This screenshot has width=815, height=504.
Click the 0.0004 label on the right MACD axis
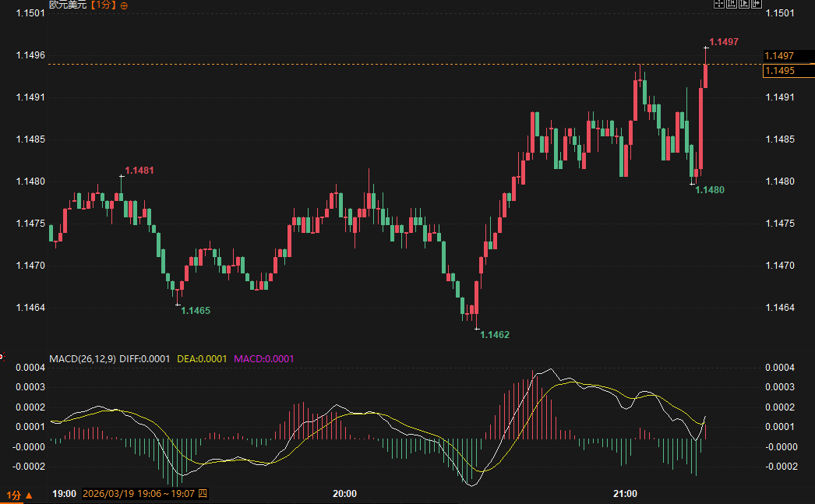(780, 368)
